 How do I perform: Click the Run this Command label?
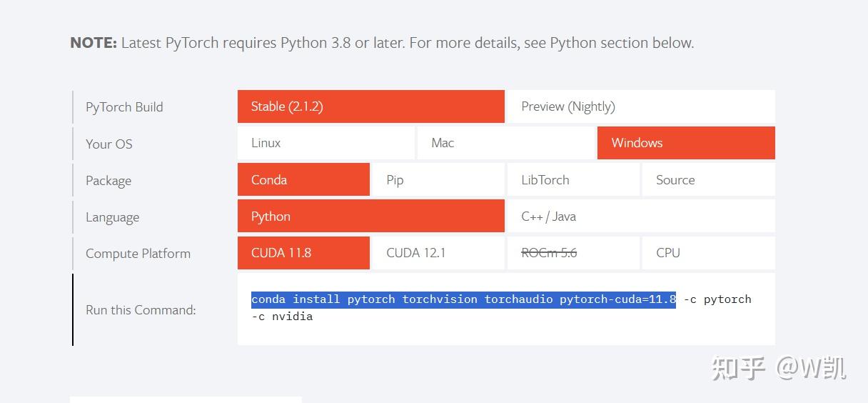pos(141,310)
